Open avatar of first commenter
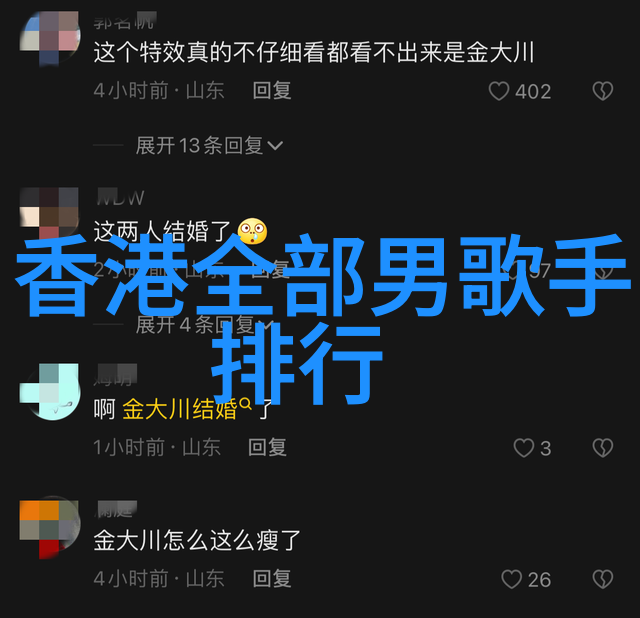The width and height of the screenshot is (640, 618). pyautogui.click(x=49, y=39)
